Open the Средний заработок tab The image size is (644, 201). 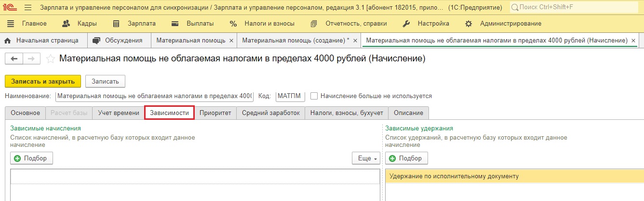[x=271, y=113]
